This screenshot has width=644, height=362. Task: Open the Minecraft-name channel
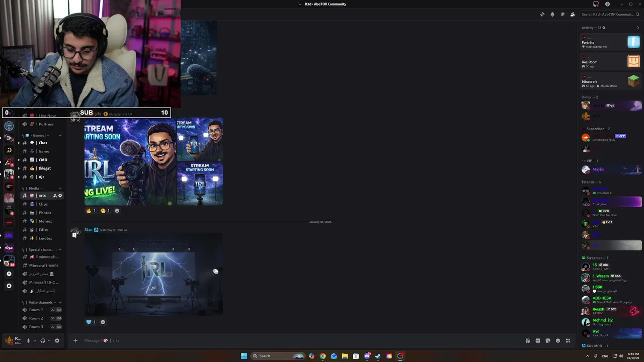(x=42, y=265)
